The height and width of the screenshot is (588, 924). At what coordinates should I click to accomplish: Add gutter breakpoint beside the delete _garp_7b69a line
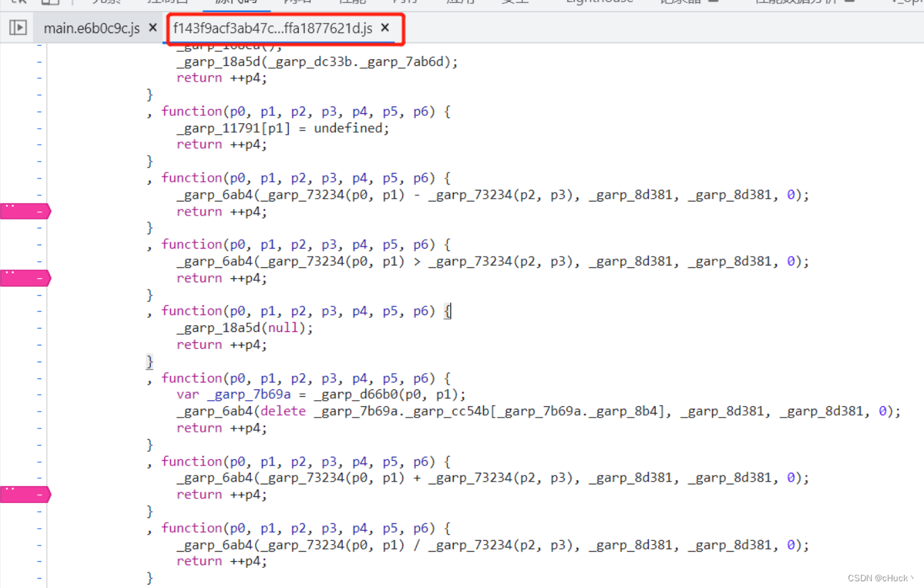coord(39,412)
